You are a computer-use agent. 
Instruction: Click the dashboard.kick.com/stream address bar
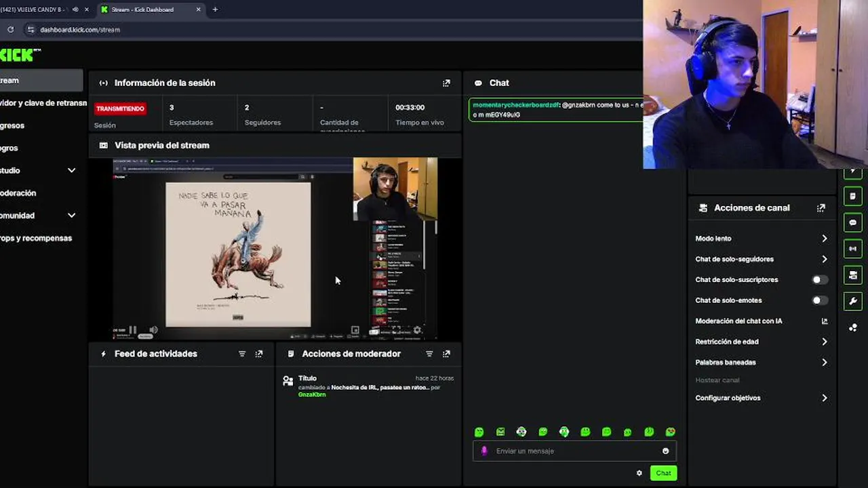pyautogui.click(x=80, y=30)
